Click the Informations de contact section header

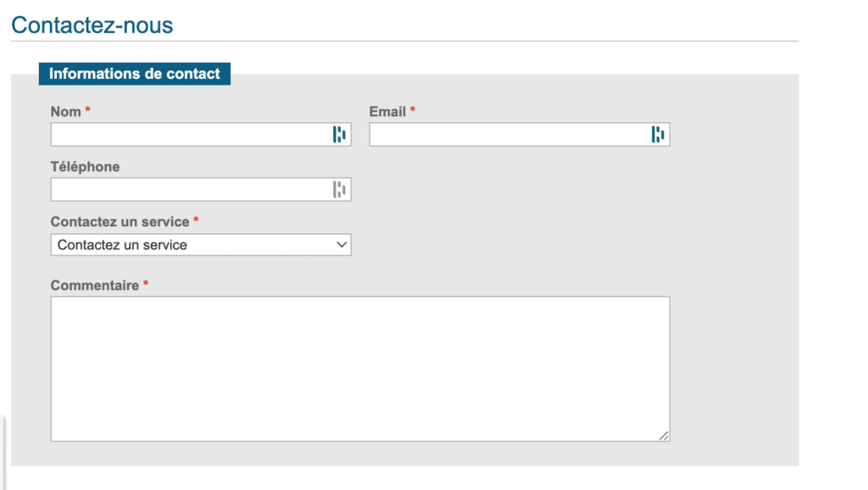[x=135, y=74]
